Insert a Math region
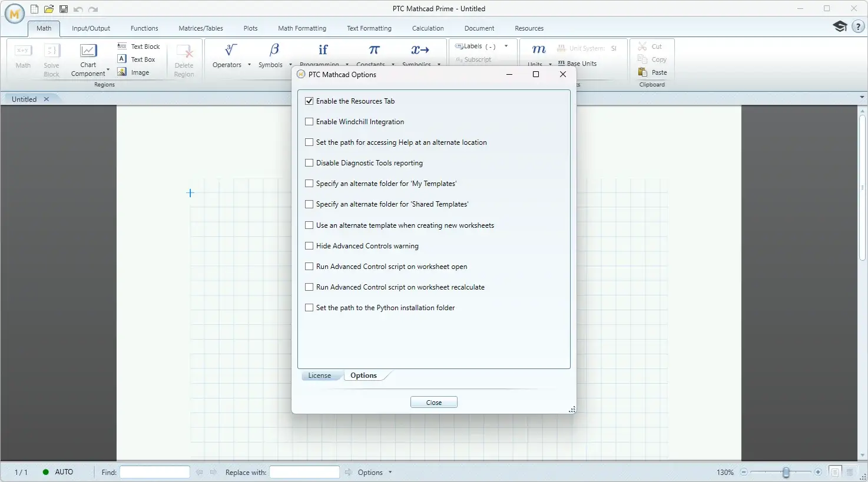Viewport: 868px width, 482px height. (23, 58)
